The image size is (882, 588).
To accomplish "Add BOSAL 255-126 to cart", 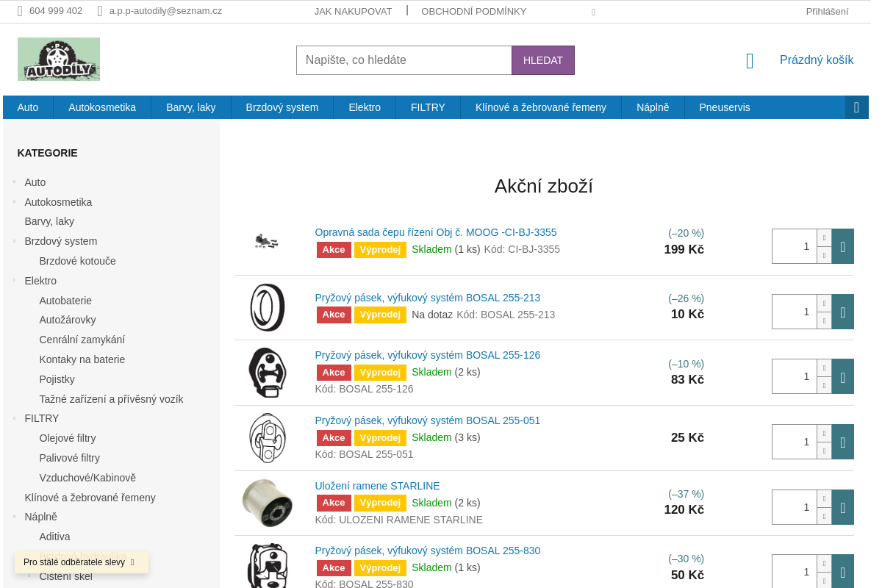I will coord(842,376).
